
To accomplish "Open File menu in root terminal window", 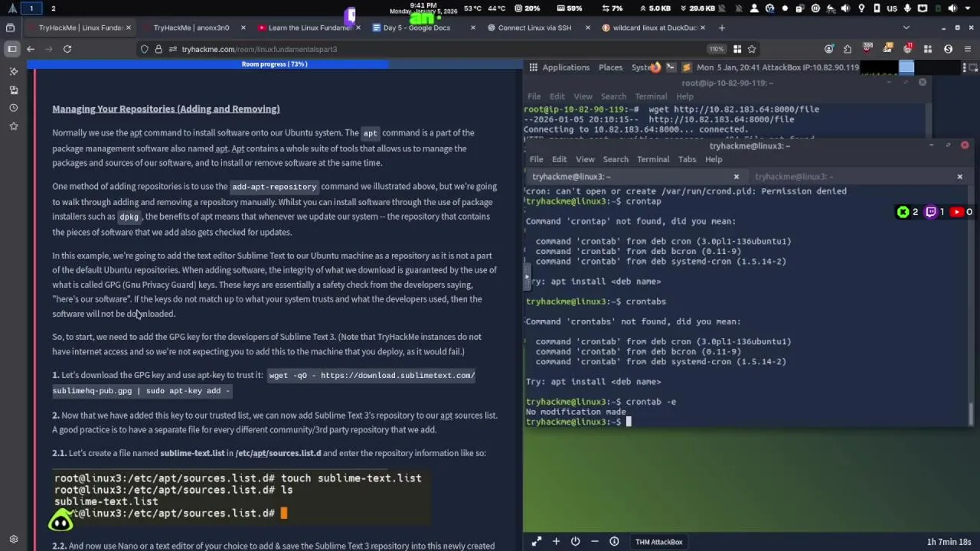I will click(534, 96).
